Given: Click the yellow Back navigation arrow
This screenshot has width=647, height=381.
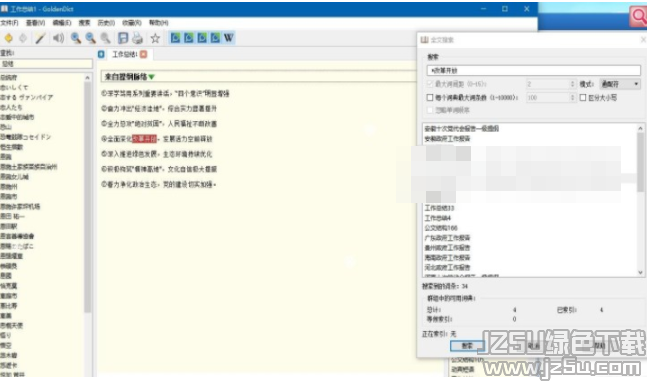Looking at the screenshot, I should point(8,38).
